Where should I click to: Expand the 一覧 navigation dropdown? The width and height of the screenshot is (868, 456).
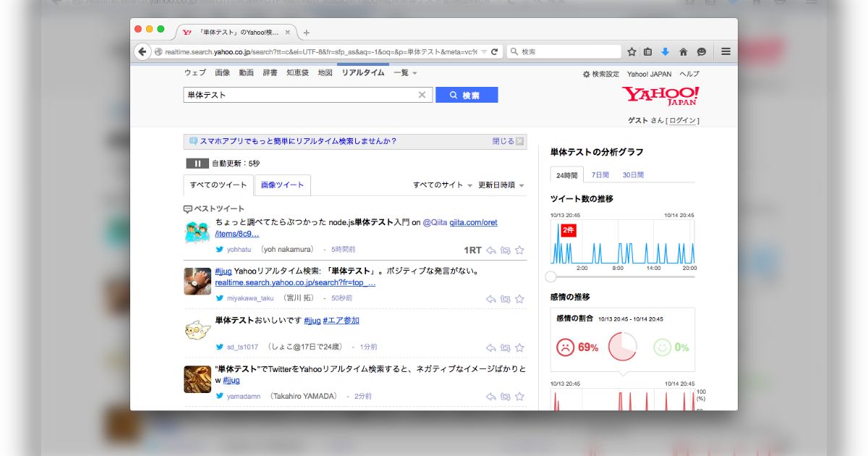click(x=403, y=73)
